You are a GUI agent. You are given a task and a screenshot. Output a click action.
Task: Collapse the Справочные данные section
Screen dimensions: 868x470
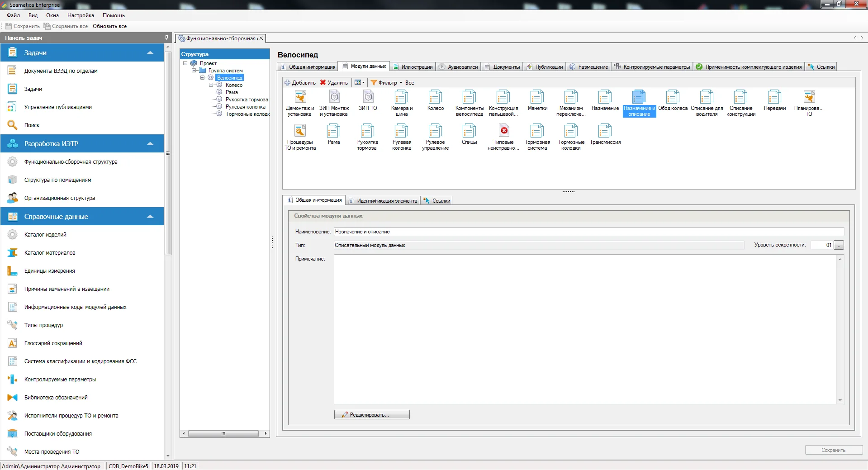[150, 217]
